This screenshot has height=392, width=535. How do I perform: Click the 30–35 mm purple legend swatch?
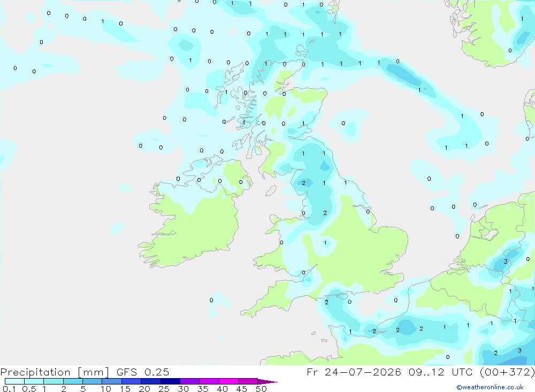(x=189, y=381)
